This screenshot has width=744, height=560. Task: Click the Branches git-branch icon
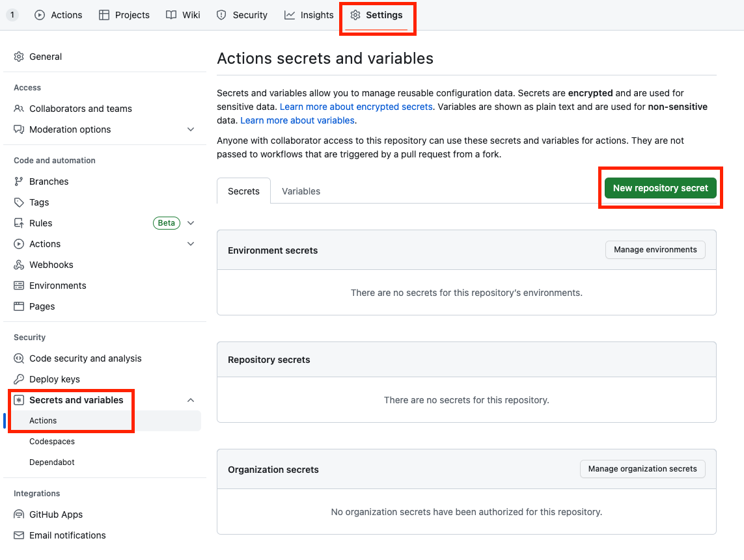pyautogui.click(x=19, y=181)
